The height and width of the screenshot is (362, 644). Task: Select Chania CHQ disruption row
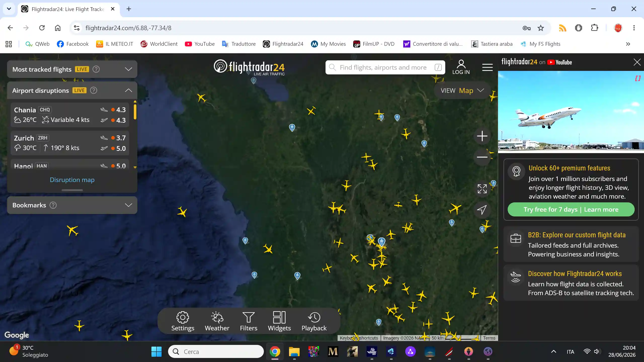(70, 115)
